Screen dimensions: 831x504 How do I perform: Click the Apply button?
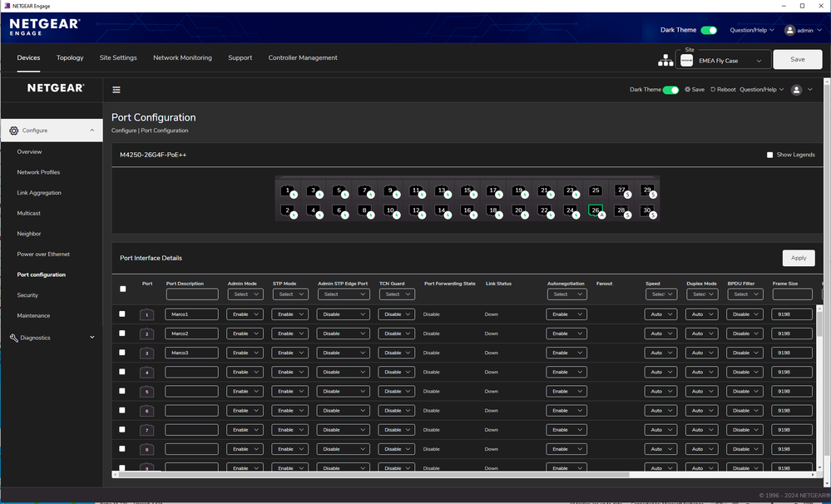798,258
